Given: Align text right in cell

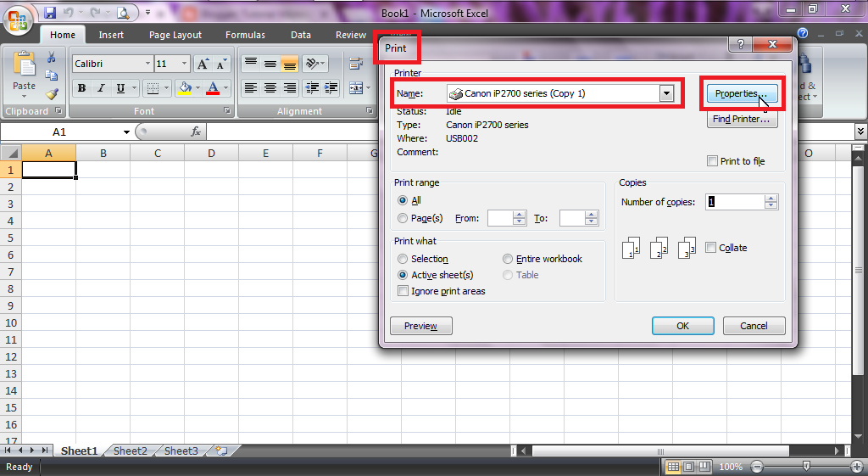Looking at the screenshot, I should (x=290, y=88).
